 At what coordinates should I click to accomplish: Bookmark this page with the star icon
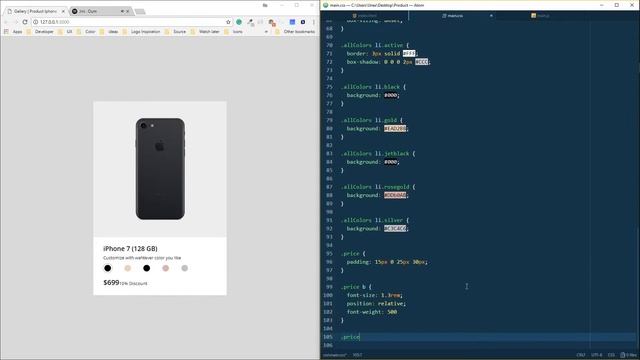[x=228, y=22]
